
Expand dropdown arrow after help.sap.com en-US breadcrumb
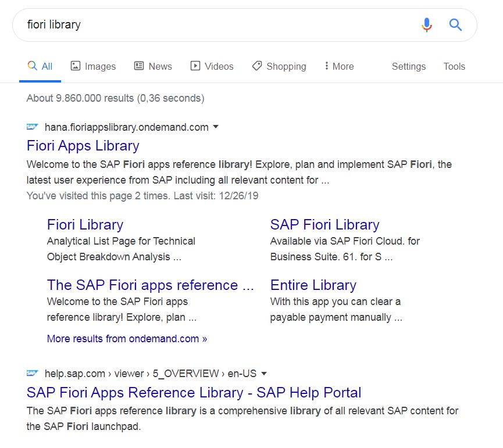click(264, 373)
